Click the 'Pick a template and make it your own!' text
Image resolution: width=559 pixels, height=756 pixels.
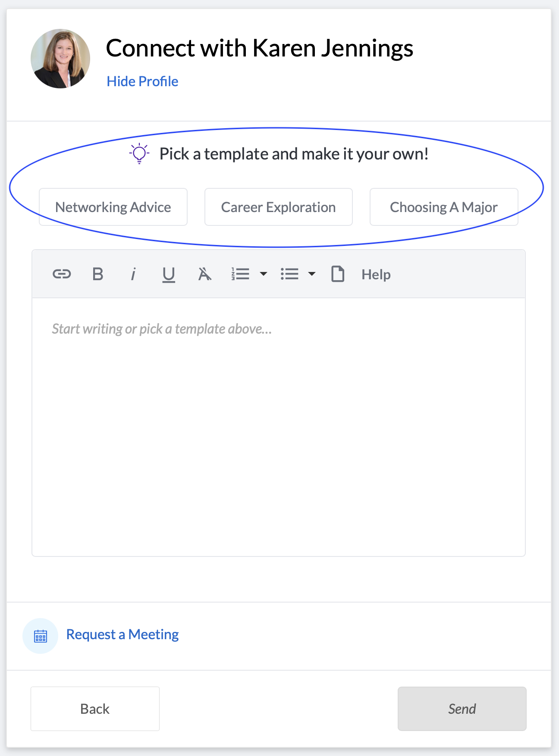coord(294,154)
